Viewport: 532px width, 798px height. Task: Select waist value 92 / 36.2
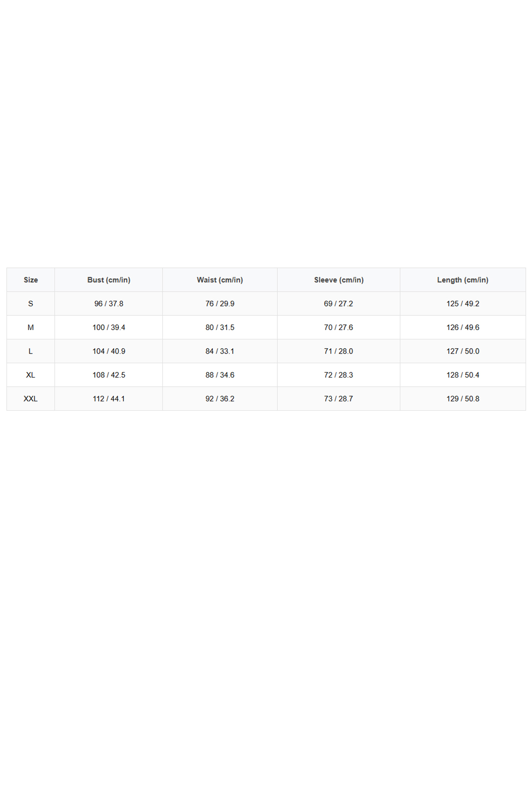(220, 399)
